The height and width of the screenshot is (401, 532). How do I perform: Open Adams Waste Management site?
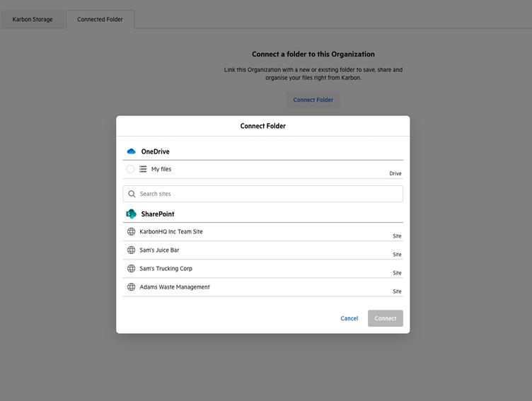pyautogui.click(x=262, y=288)
